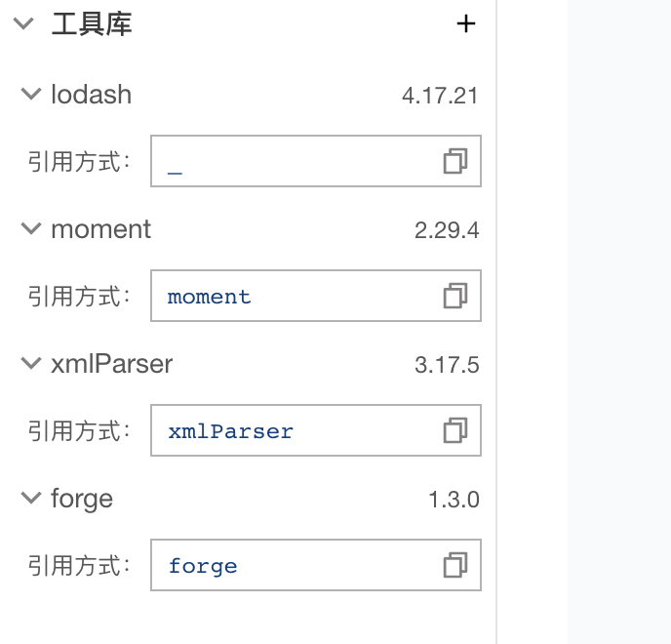Collapse the 工具库 section
Viewport: 671px width, 644px height.
23,23
